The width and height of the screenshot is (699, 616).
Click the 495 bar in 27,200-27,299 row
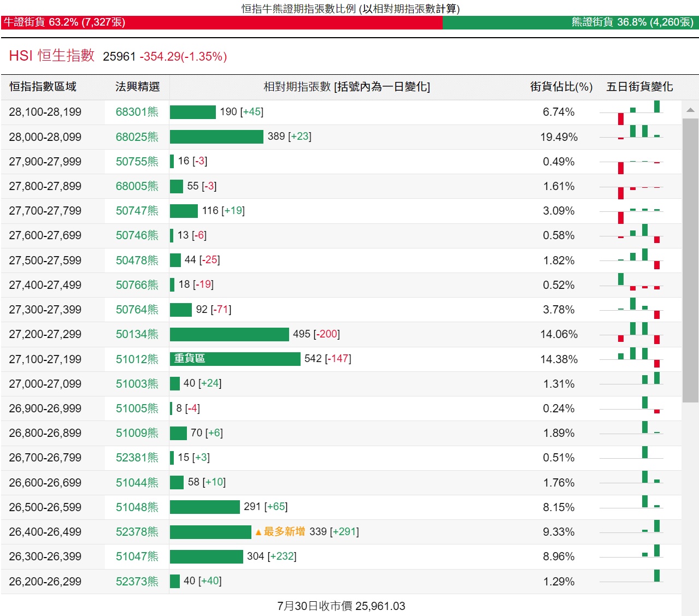[x=229, y=334]
